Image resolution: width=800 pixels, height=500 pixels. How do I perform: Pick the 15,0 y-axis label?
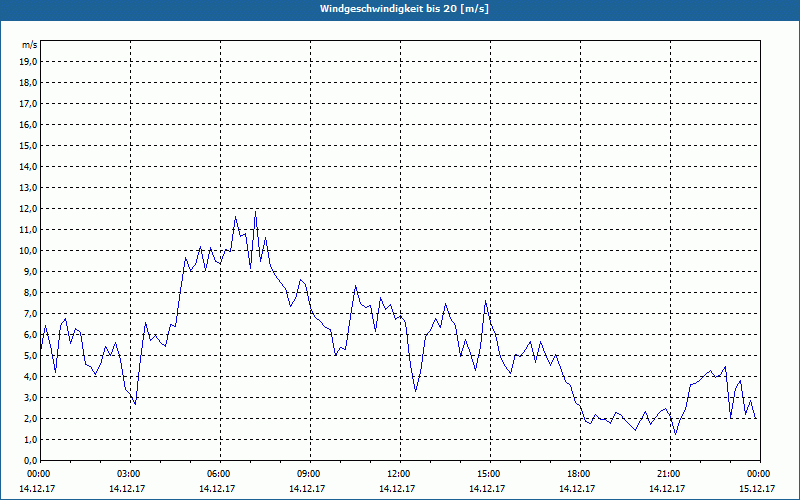coord(28,145)
